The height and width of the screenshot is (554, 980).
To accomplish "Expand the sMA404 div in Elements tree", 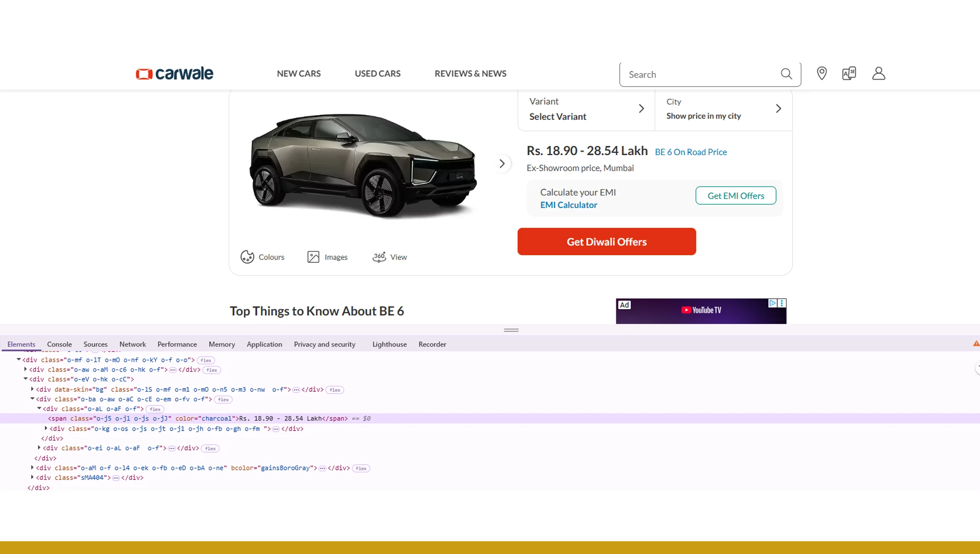I will (32, 477).
